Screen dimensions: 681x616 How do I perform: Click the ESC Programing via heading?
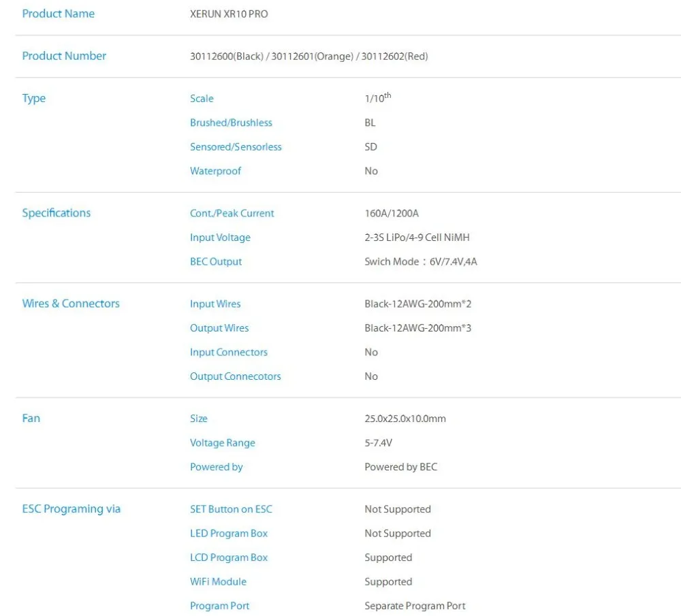pyautogui.click(x=72, y=509)
